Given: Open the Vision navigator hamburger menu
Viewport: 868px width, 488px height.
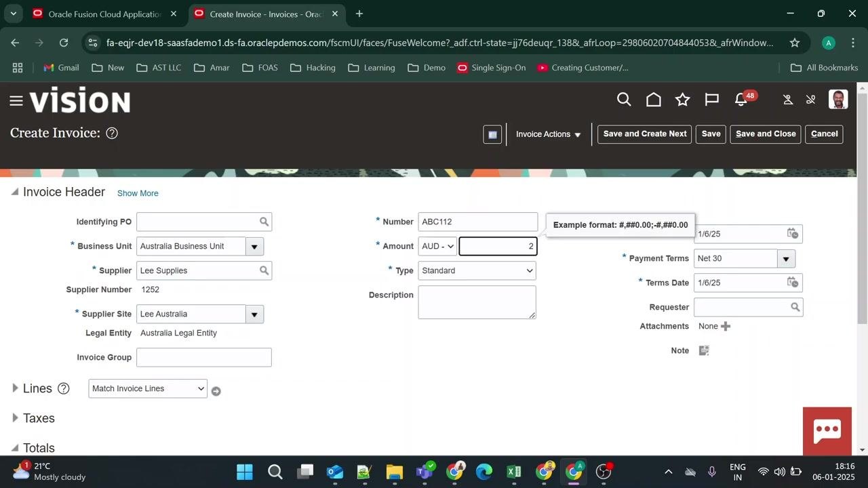Looking at the screenshot, I should (16, 101).
